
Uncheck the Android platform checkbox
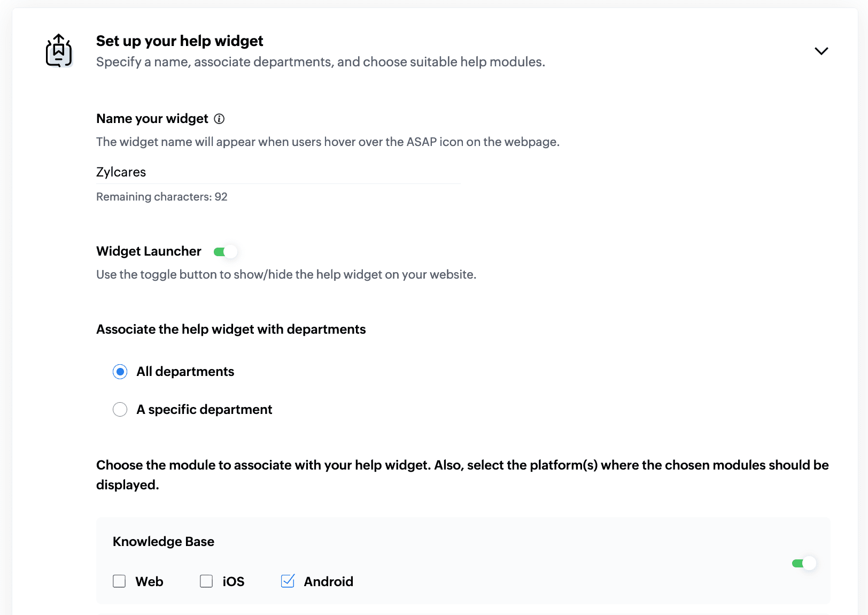(x=288, y=581)
